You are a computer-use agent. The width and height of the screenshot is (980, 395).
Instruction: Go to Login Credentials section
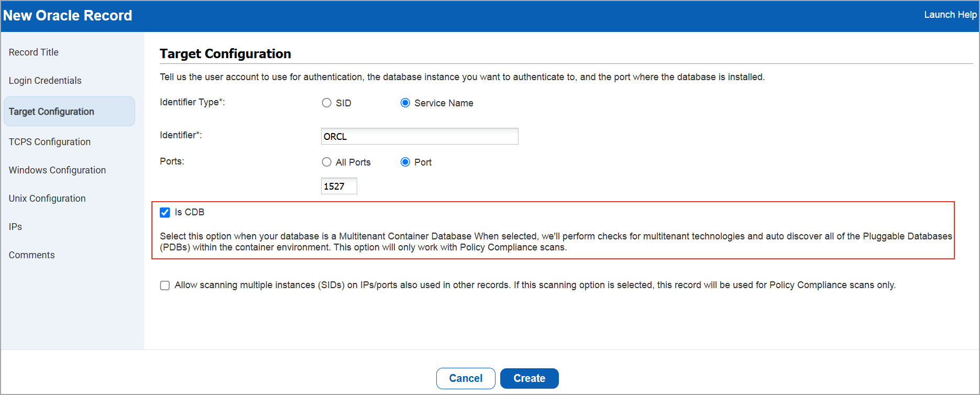point(45,81)
